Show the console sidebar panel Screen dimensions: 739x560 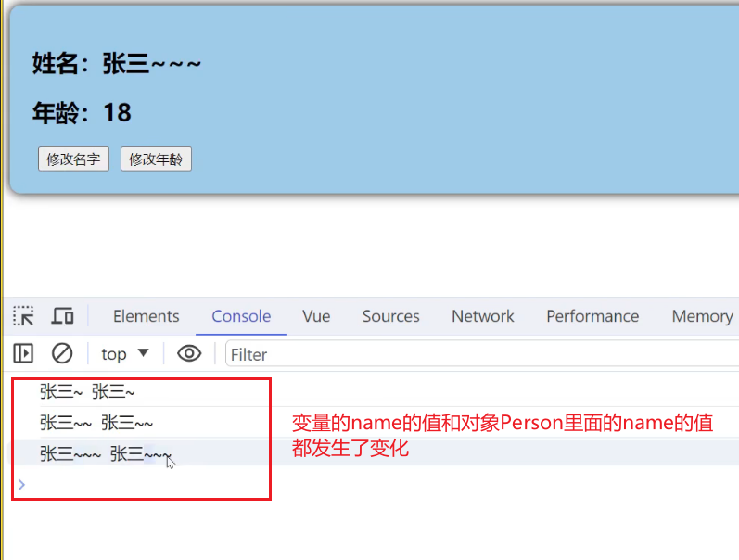point(23,353)
